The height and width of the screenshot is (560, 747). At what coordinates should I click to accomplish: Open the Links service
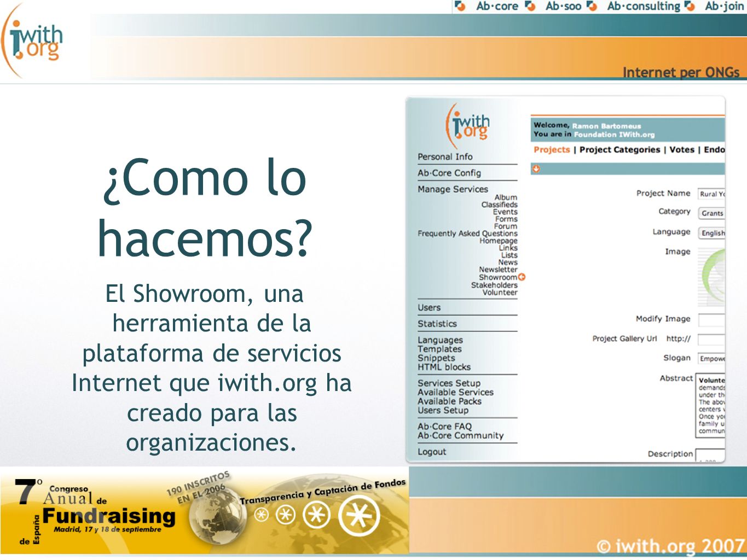tap(508, 248)
